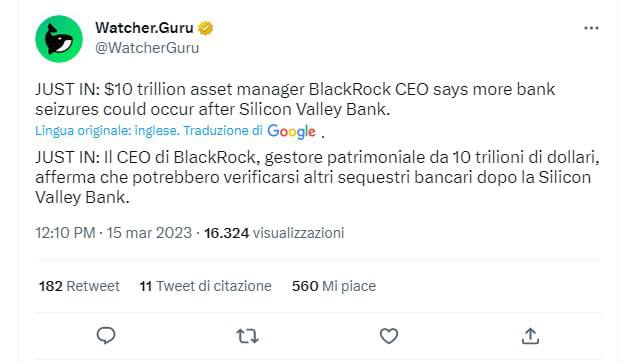The width and height of the screenshot is (622, 363).
Task: Click the @WatcherGuru handle
Action: click(147, 48)
